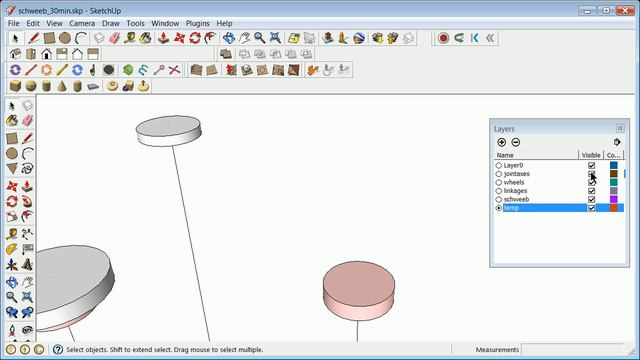Toggle visibility of linkages layer
Screen dimensions: 640x360
(x=591, y=191)
